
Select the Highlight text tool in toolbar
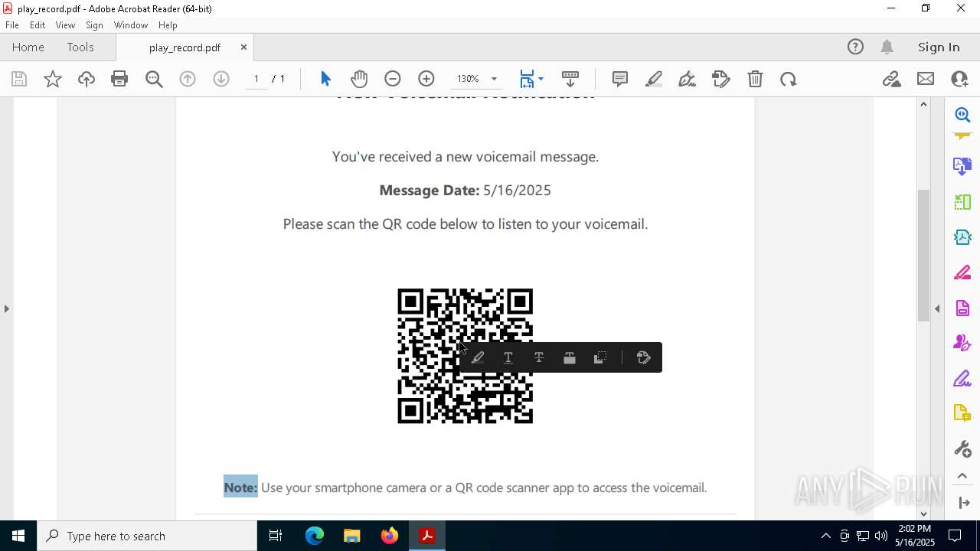tap(654, 79)
